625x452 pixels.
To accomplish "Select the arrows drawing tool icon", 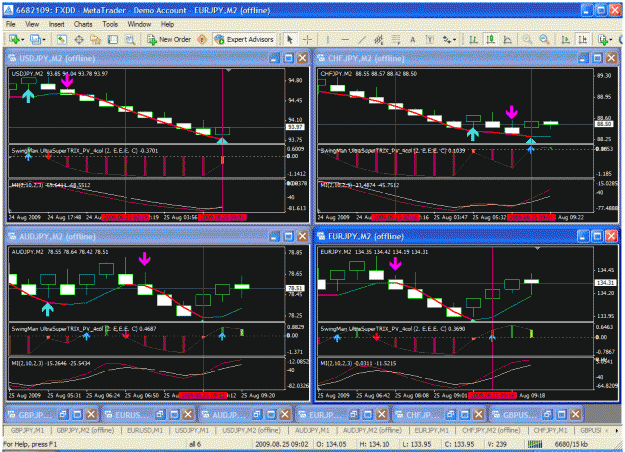I will (x=446, y=39).
